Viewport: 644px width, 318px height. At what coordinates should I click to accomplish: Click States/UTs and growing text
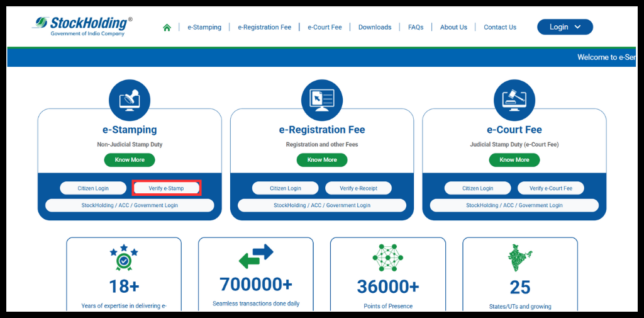point(520,307)
